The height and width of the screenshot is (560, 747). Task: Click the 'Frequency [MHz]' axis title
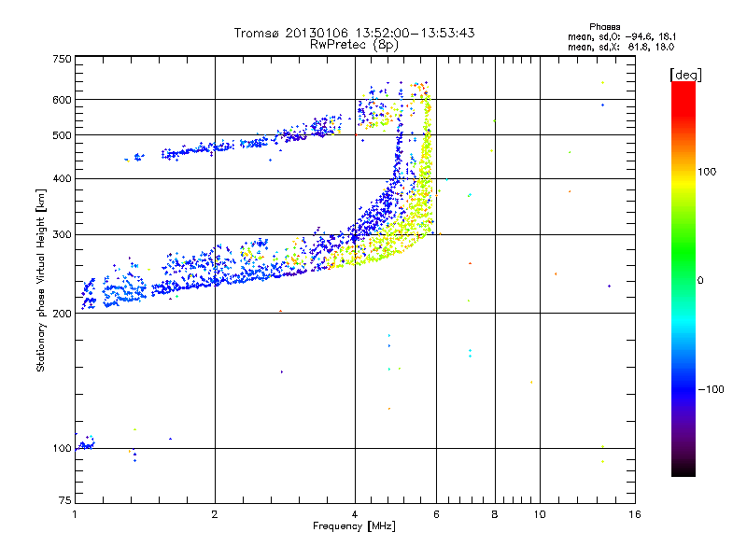pos(354,526)
